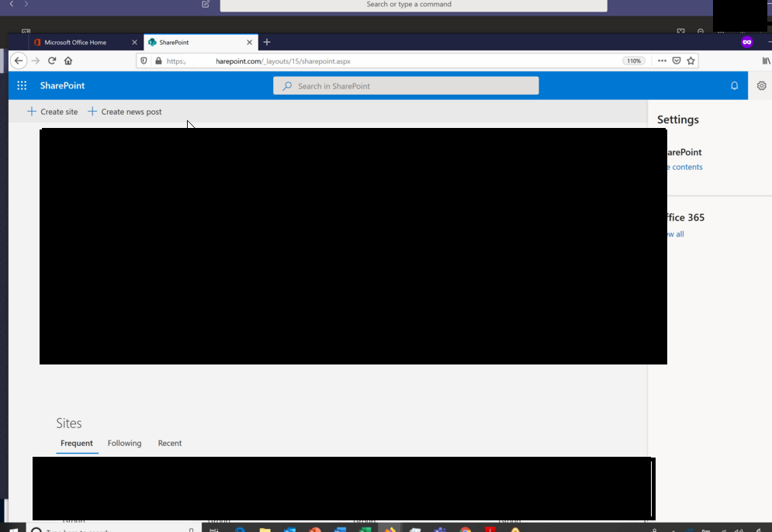Focus the Search in SharePoint box
Screen dimensions: 772x532
pos(406,86)
